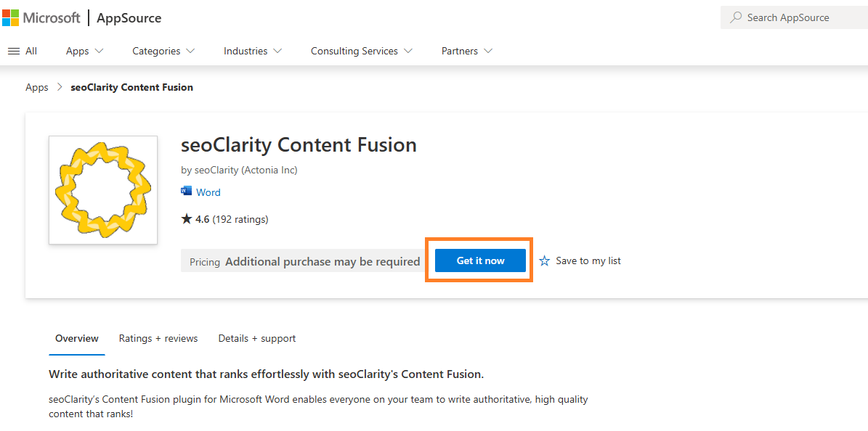Click the breadcrumb chevron separator
The height and width of the screenshot is (431, 868).
point(60,88)
